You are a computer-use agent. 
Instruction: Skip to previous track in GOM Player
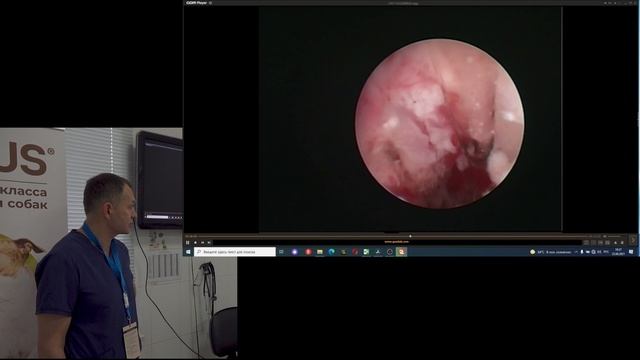(x=202, y=242)
